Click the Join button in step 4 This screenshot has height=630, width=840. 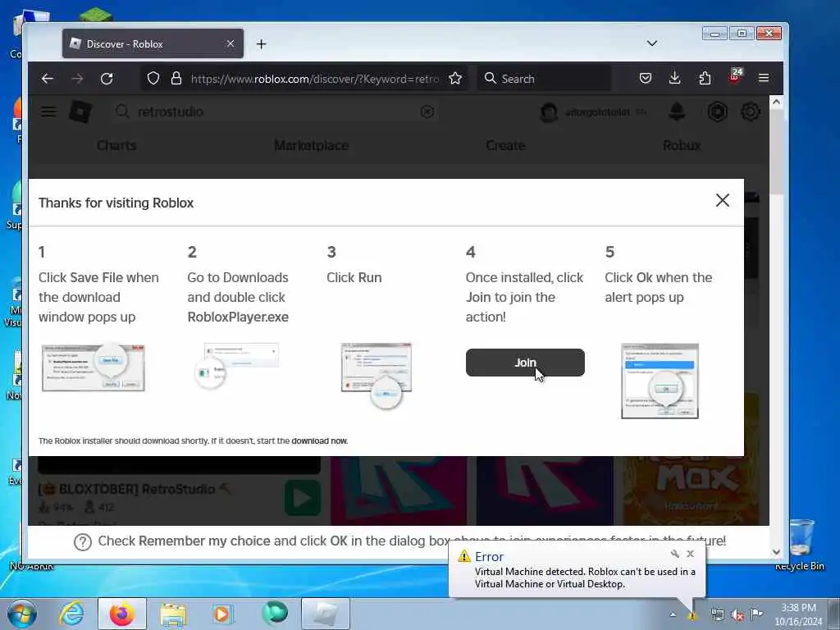point(525,363)
